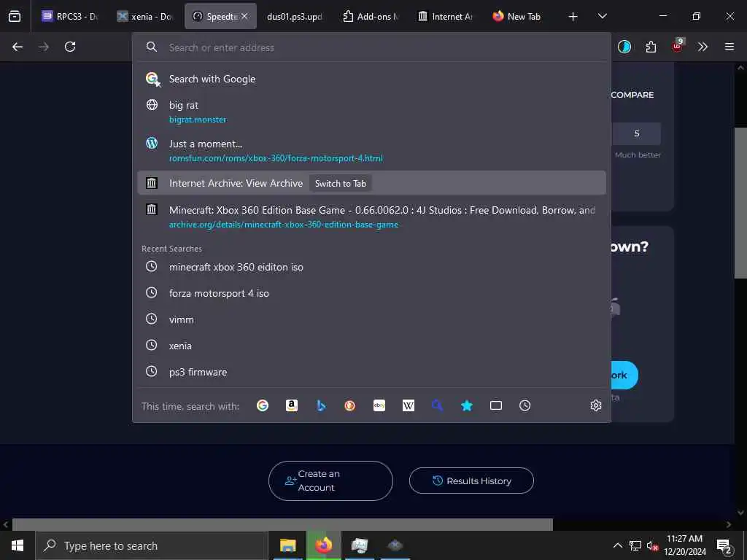Select recent search ps3 firmware
This screenshot has height=560, width=747.
pos(371,372)
